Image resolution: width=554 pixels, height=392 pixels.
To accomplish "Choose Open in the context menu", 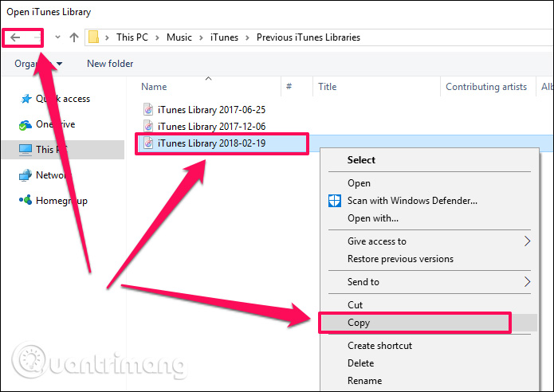I will [x=359, y=183].
